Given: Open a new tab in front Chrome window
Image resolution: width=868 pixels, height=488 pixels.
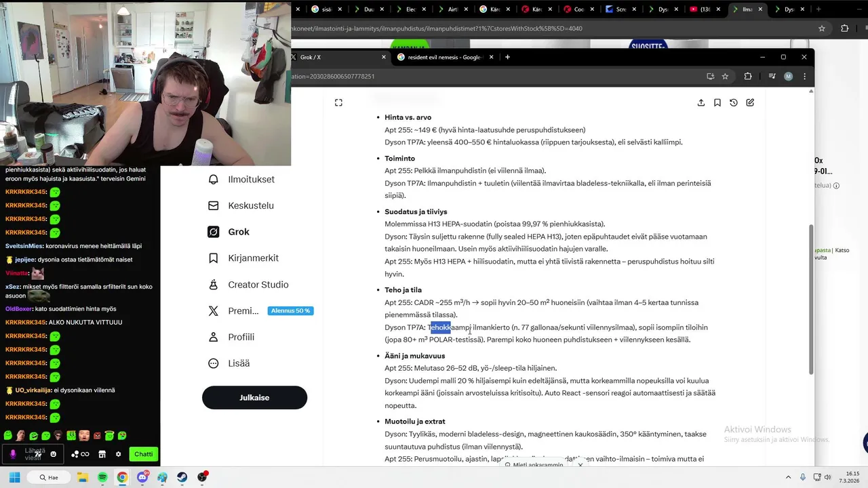Looking at the screenshot, I should (507, 57).
